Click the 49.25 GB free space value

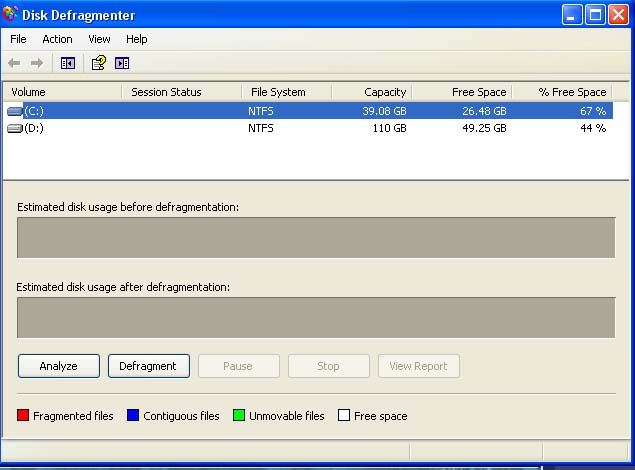(484, 128)
